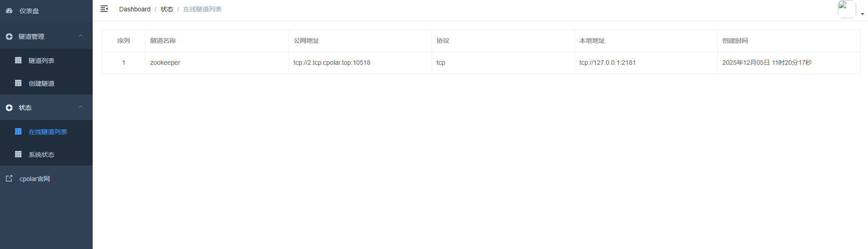The image size is (868, 249).
Task: Click the zookeeper tunnel name cell
Action: pyautogui.click(x=165, y=62)
